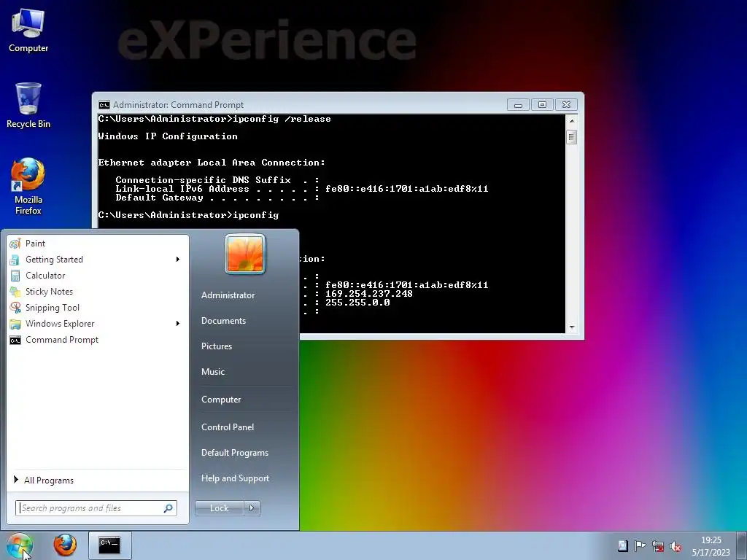
Task: Click the muted volume speaker tray icon
Action: [675, 546]
